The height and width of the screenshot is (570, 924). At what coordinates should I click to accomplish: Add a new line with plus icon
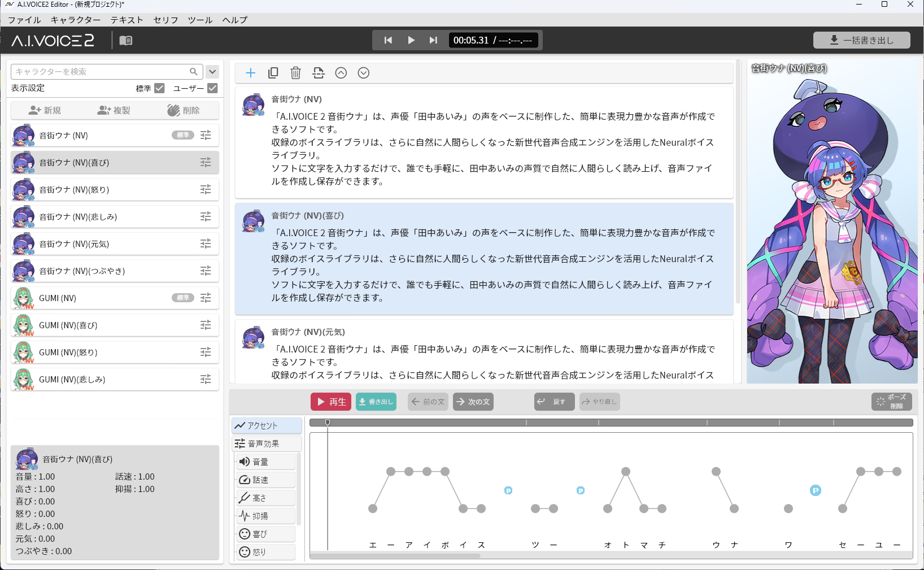[251, 73]
